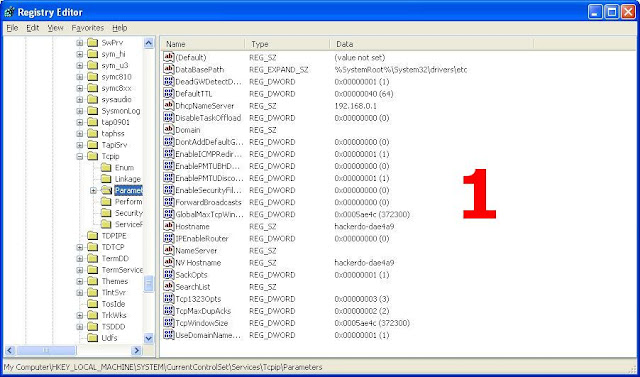Select the DeadGWDetectD... value name
This screenshot has height=377, width=640.
(209, 82)
